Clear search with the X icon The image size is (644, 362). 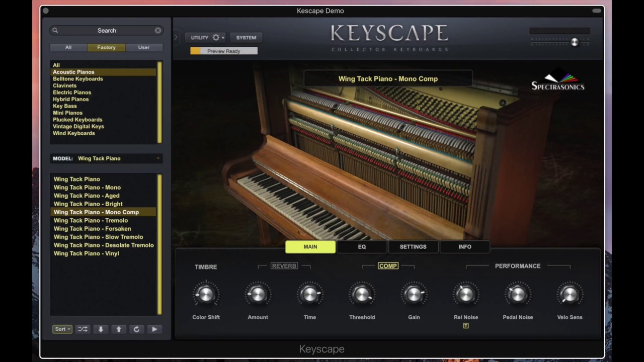158,31
